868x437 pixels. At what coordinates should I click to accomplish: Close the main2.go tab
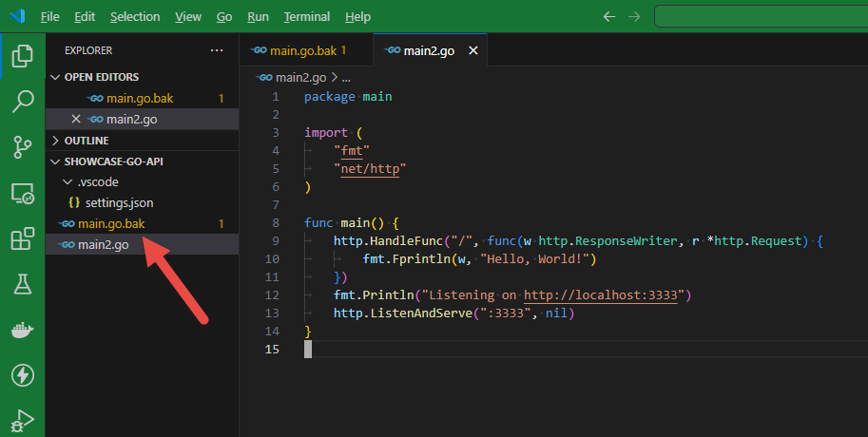click(x=473, y=50)
